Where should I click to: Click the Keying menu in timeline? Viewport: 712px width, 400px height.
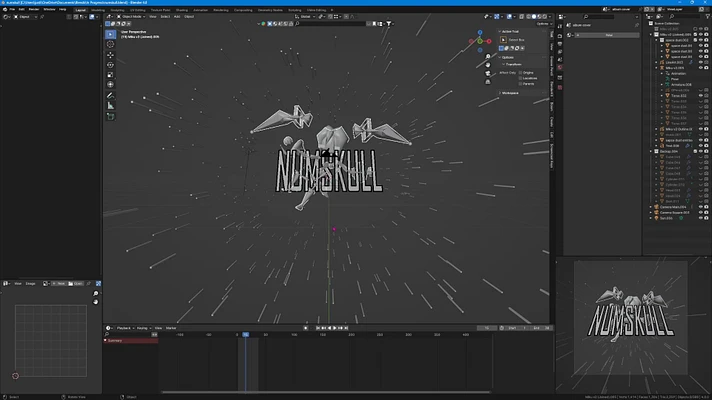tap(143, 328)
